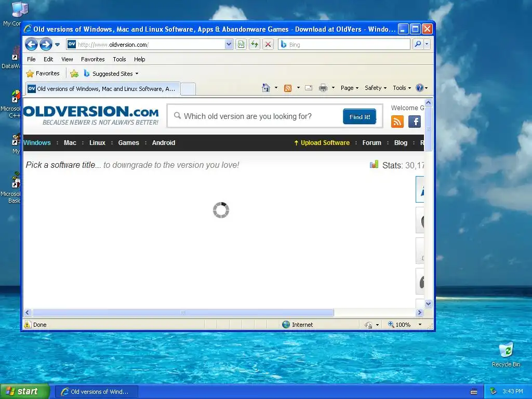Select Windows in site navigation

coord(37,143)
